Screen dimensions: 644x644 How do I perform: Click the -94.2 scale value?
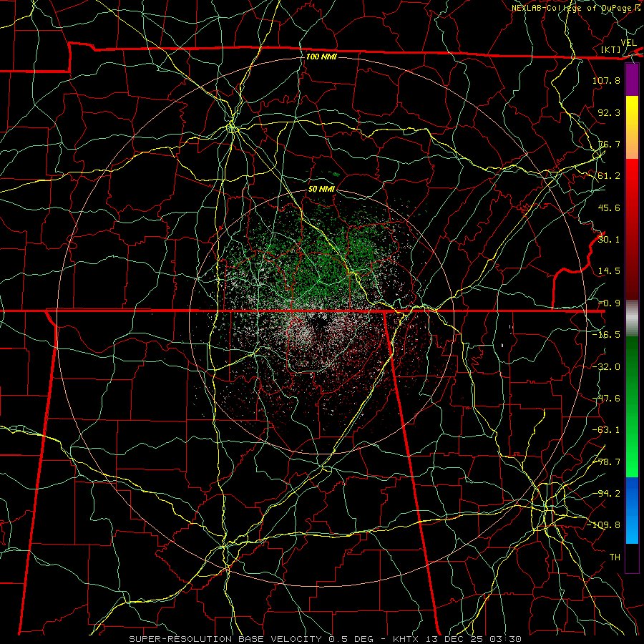pyautogui.click(x=606, y=494)
